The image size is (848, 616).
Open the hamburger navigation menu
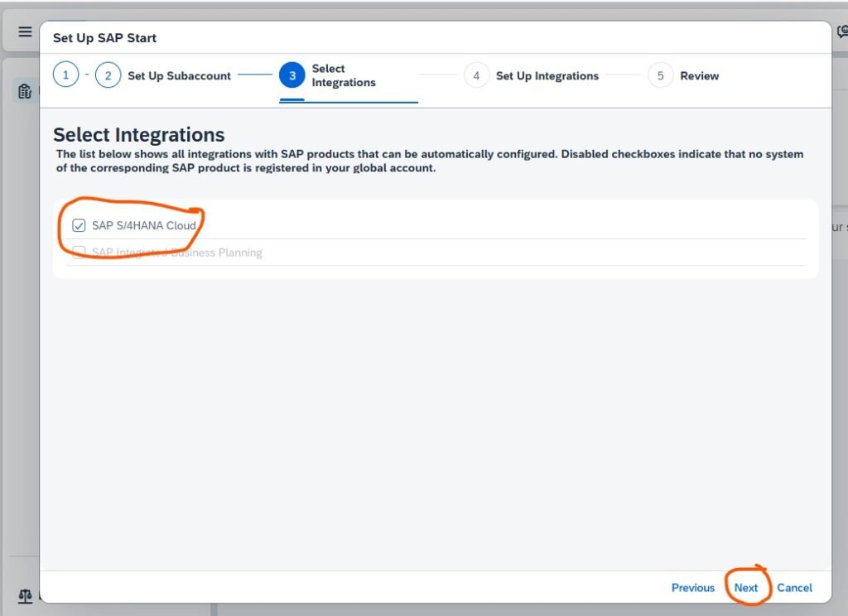point(25,32)
